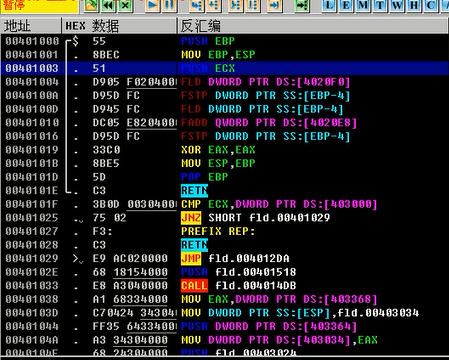The width and height of the screenshot is (449, 360).
Task: Click the green Go to address icon
Action: pyautogui.click(x=302, y=6)
